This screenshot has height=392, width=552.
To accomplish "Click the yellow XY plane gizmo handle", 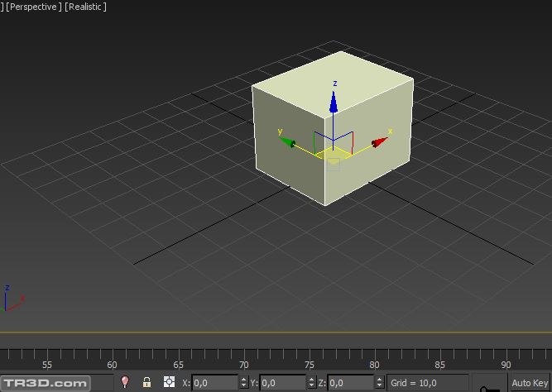I will [x=333, y=153].
